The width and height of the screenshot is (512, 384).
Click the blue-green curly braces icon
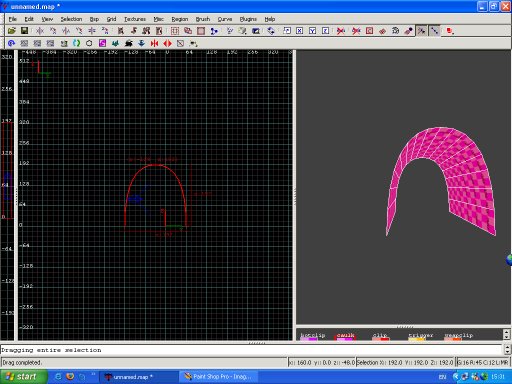coord(76,43)
